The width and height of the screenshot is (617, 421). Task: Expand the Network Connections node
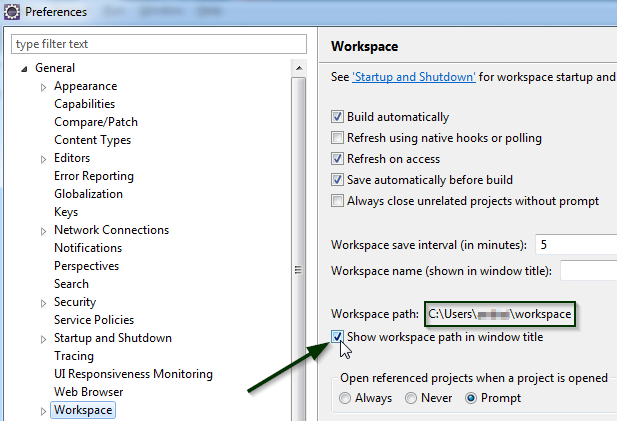[x=43, y=231]
